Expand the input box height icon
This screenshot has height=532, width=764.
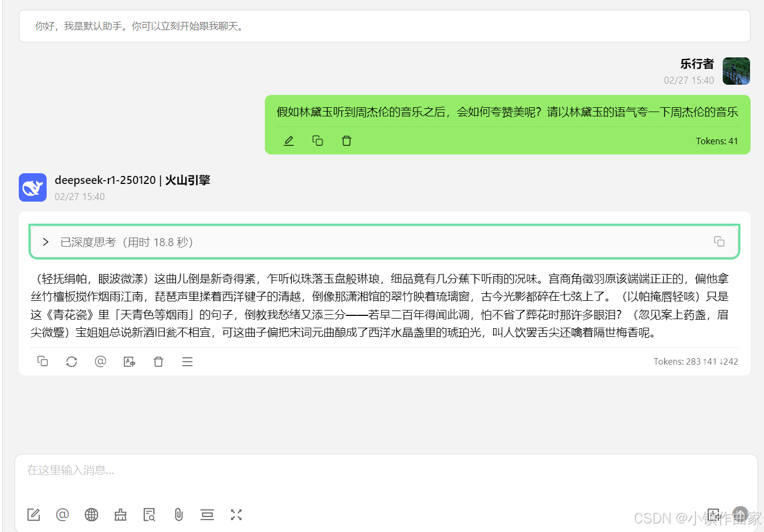click(x=207, y=515)
